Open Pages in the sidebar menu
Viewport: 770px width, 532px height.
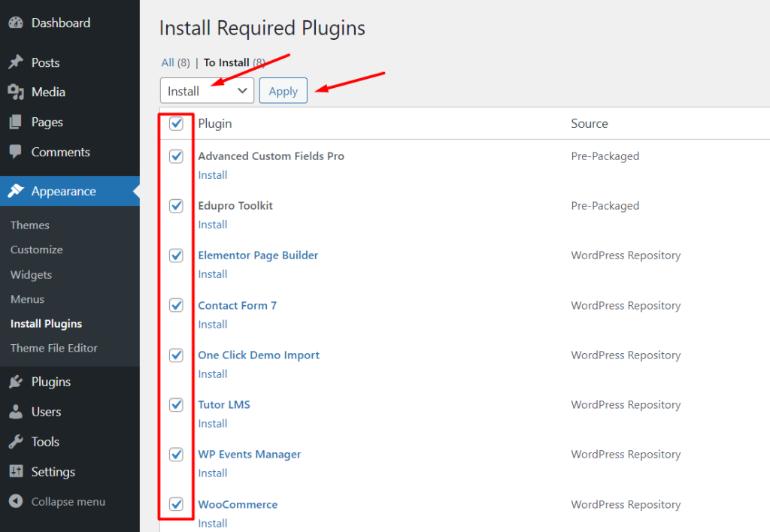(x=47, y=122)
